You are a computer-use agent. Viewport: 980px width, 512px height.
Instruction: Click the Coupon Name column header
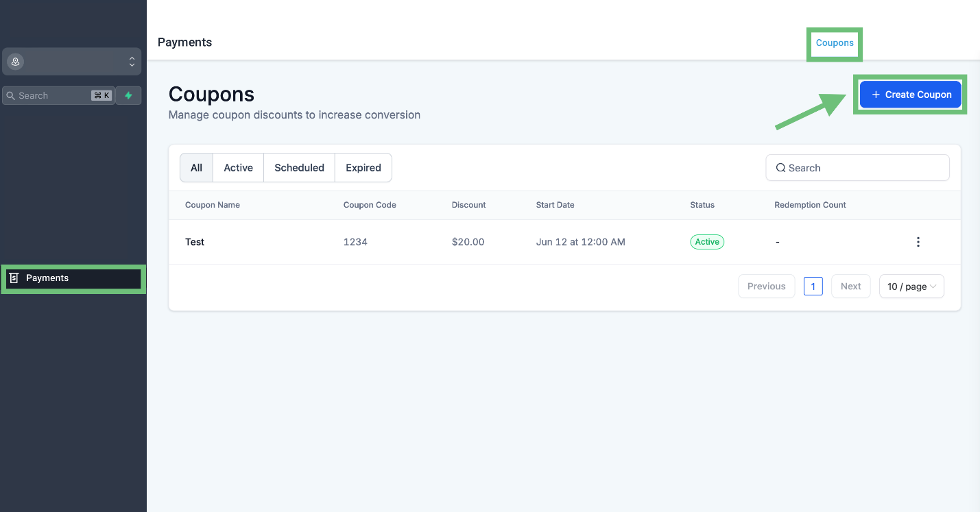[x=213, y=205]
